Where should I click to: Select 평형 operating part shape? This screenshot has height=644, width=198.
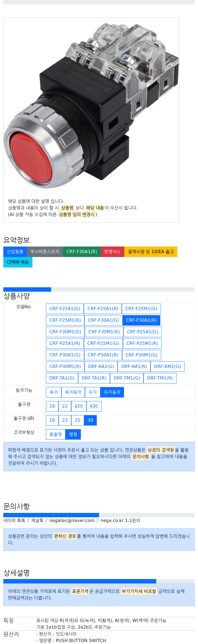click(x=73, y=434)
